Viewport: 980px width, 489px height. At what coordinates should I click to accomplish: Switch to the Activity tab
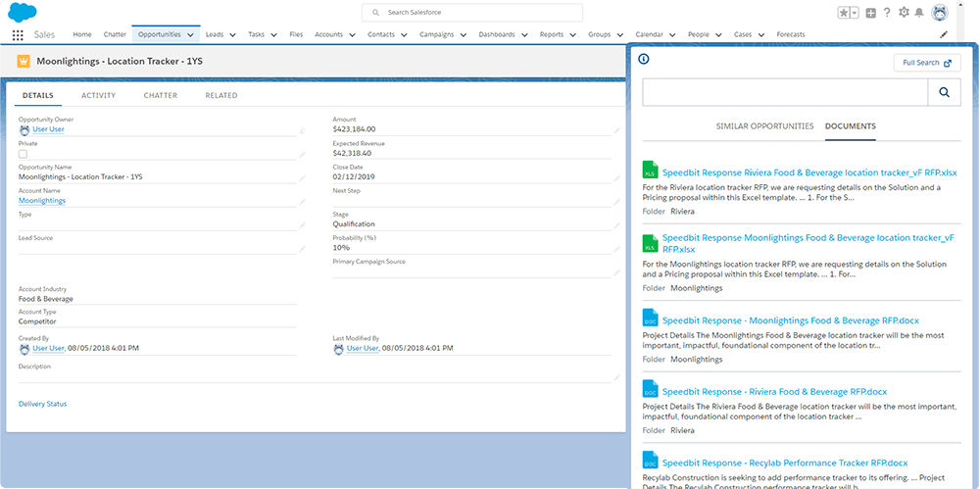(99, 96)
